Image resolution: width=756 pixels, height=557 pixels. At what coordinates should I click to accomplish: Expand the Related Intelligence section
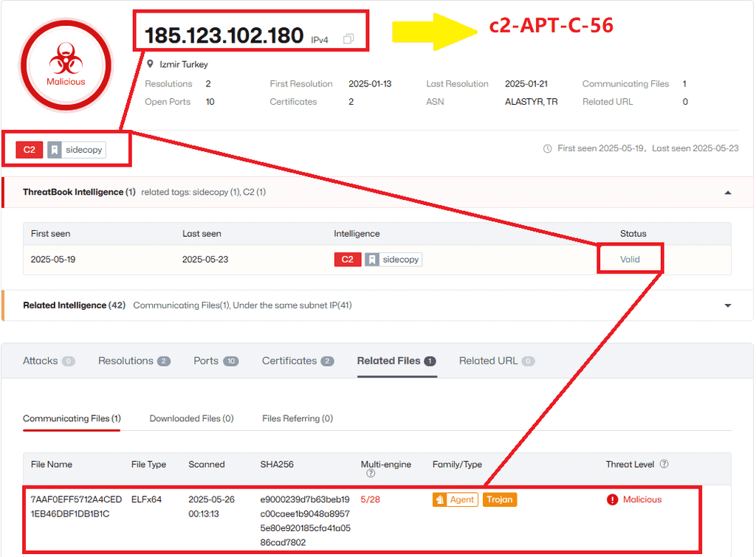coord(728,305)
